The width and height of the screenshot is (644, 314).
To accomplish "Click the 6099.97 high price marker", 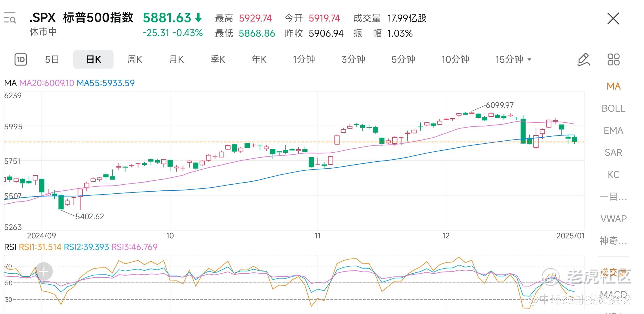I will [500, 105].
